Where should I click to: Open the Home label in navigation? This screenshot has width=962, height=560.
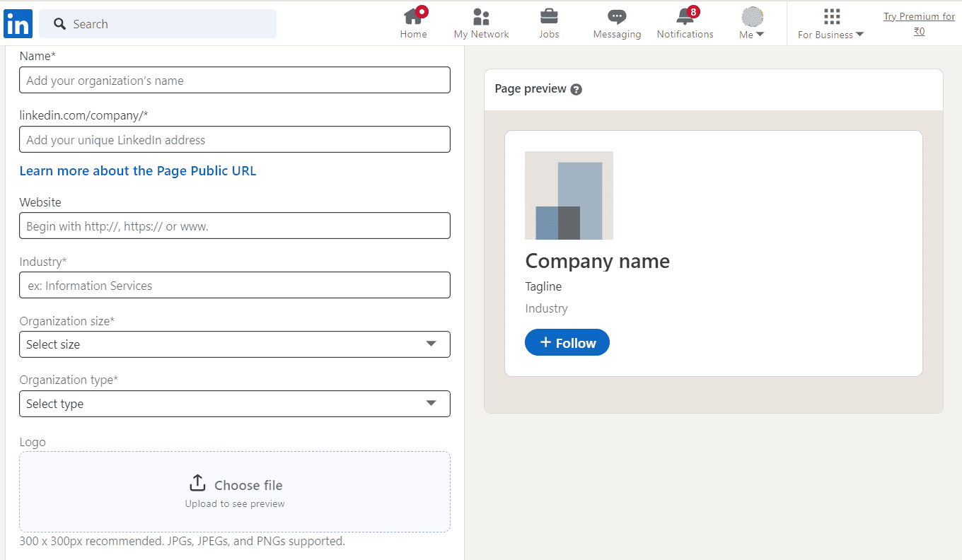[x=414, y=34]
